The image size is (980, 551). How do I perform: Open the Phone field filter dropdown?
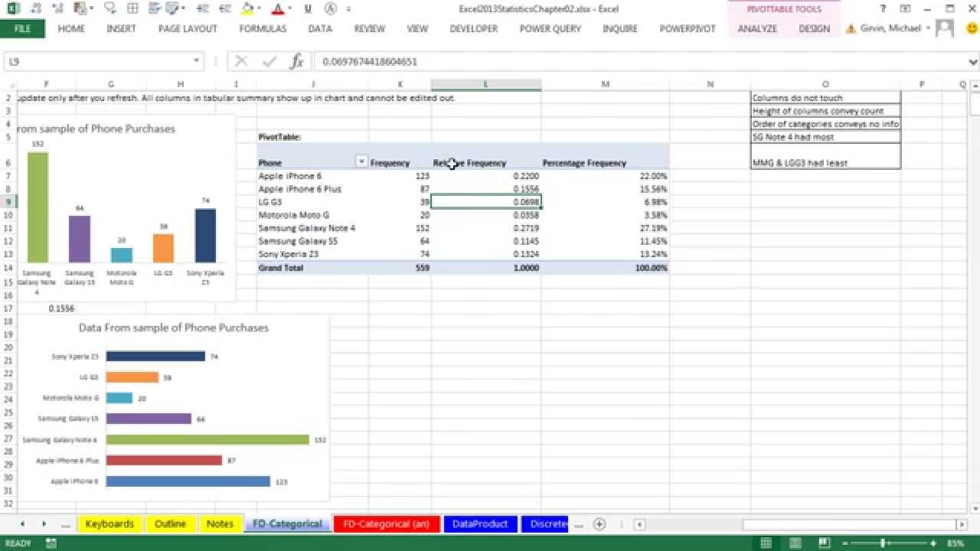pyautogui.click(x=361, y=162)
